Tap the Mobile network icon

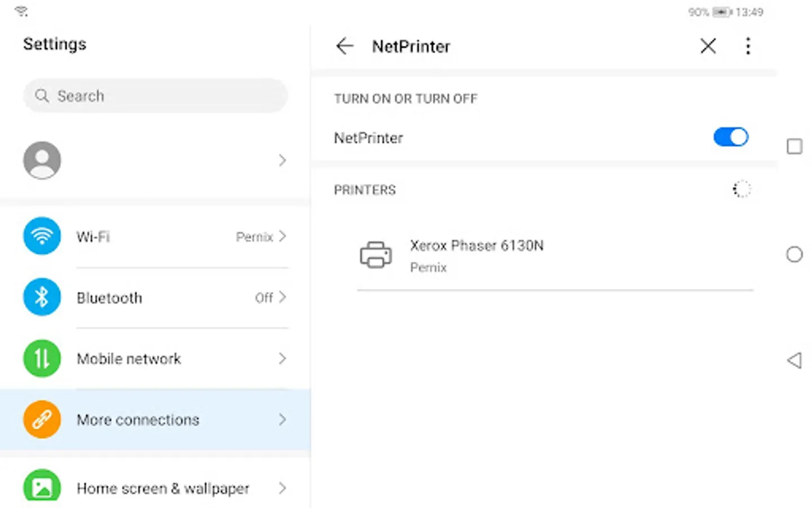pyautogui.click(x=42, y=358)
